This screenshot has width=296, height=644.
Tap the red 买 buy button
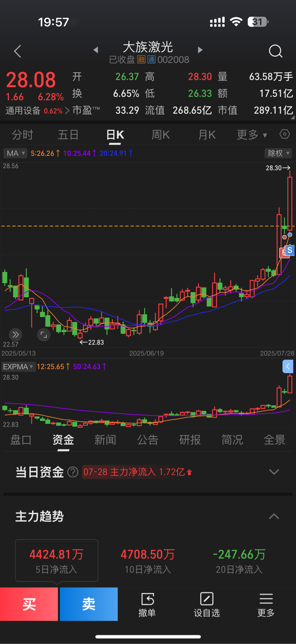tap(29, 604)
